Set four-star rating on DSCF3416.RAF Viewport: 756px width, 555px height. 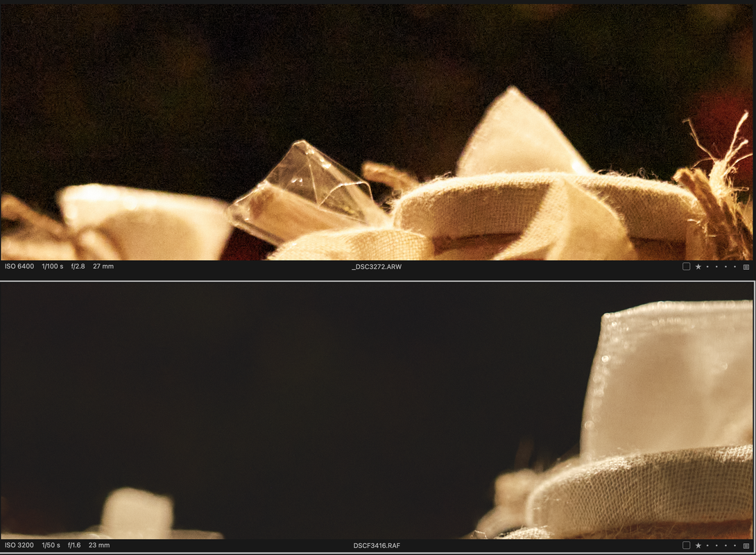coord(725,545)
